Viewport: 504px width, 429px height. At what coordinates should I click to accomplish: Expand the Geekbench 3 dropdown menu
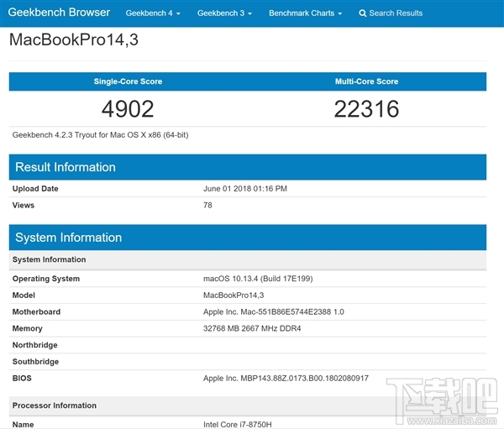point(224,13)
